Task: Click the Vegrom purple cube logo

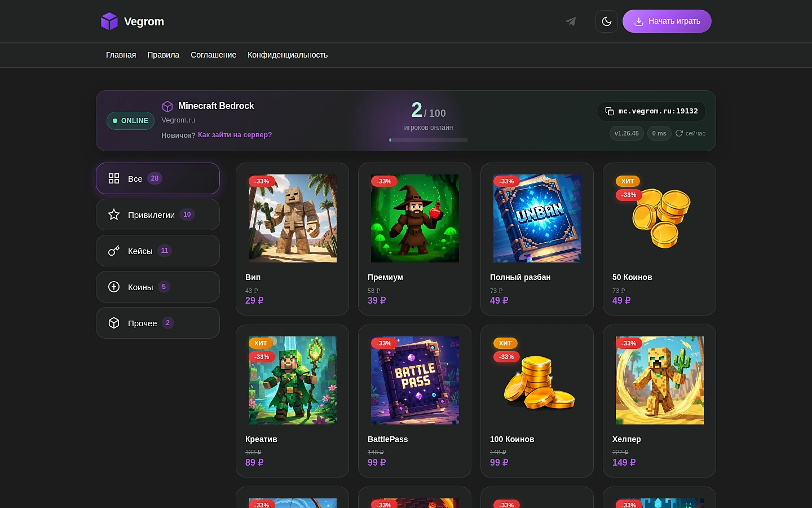Action: click(x=109, y=21)
